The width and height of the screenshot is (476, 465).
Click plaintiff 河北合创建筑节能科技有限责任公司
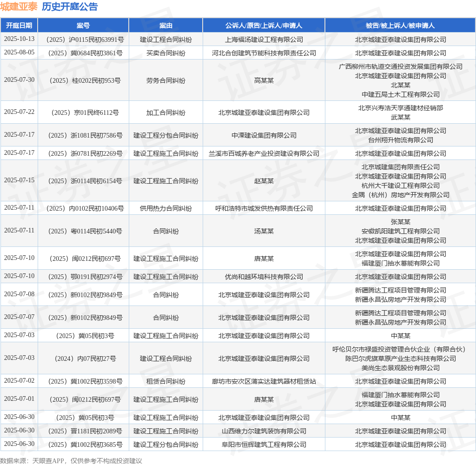(x=264, y=53)
